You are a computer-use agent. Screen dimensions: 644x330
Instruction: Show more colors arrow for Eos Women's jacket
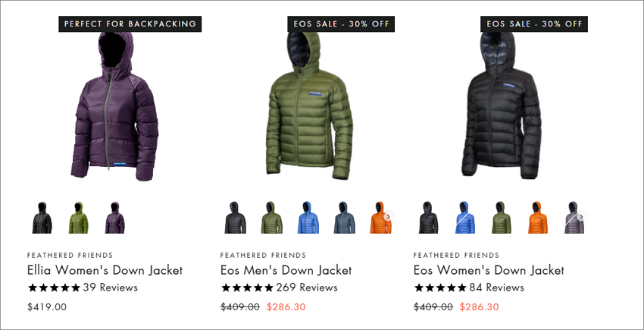(x=581, y=217)
